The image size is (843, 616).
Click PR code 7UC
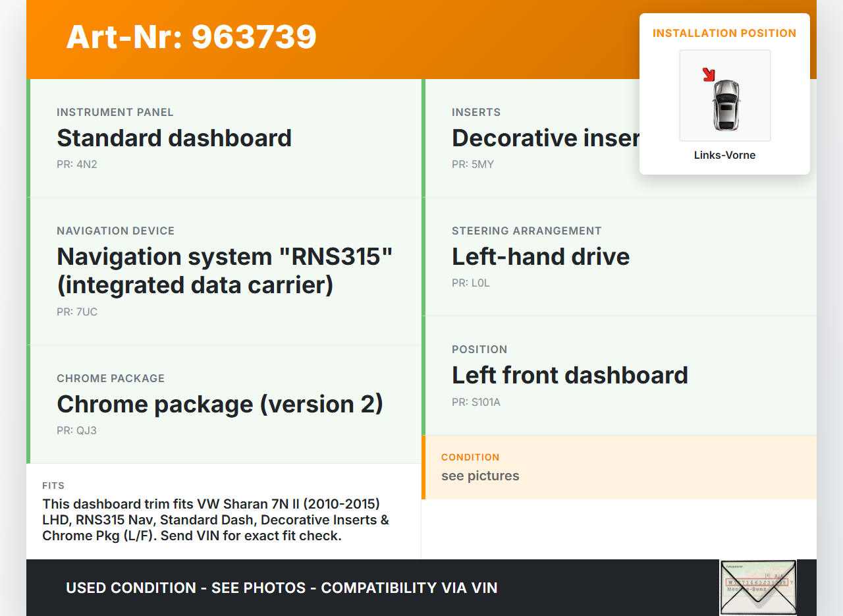[x=77, y=312]
